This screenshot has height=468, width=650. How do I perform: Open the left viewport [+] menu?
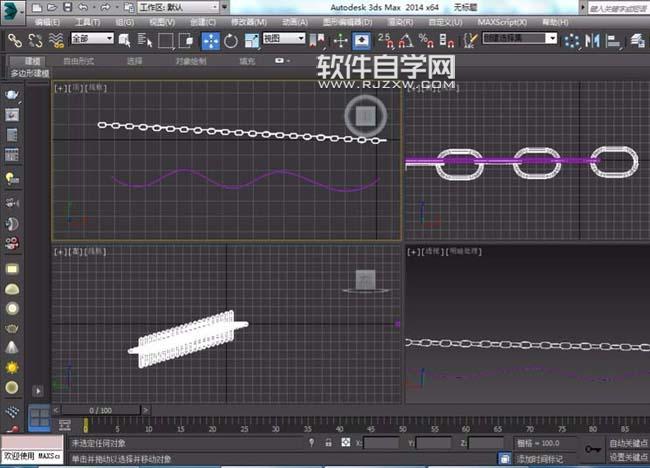click(x=60, y=252)
